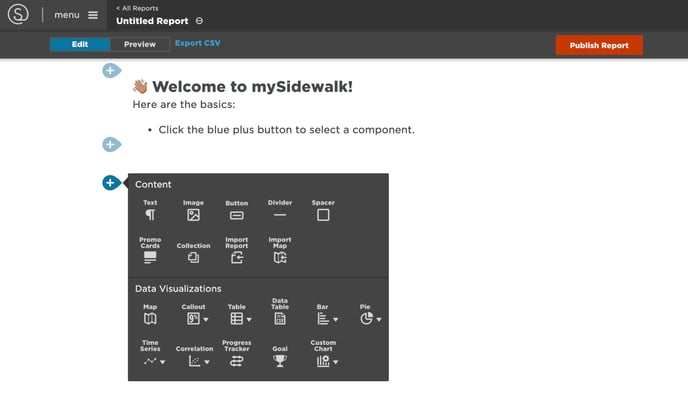
Task: Select Import Report component
Action: tap(236, 250)
